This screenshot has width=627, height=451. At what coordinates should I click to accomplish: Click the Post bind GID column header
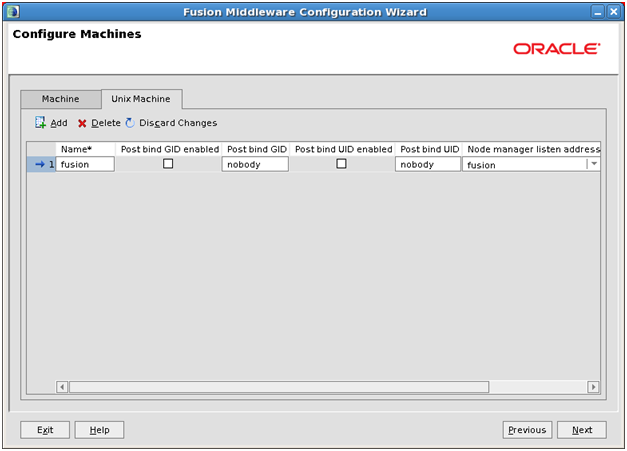[256, 149]
